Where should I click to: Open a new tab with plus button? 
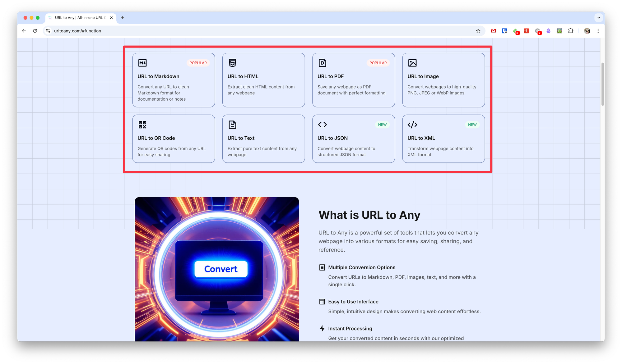(122, 18)
